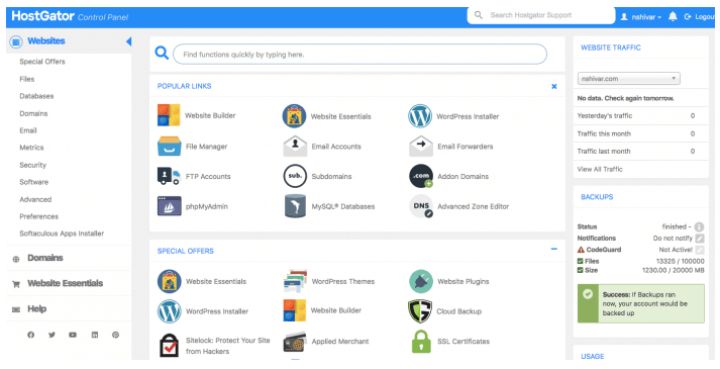This screenshot has height=369, width=720.
Task: Open the notifications bell icon
Action: 673,17
